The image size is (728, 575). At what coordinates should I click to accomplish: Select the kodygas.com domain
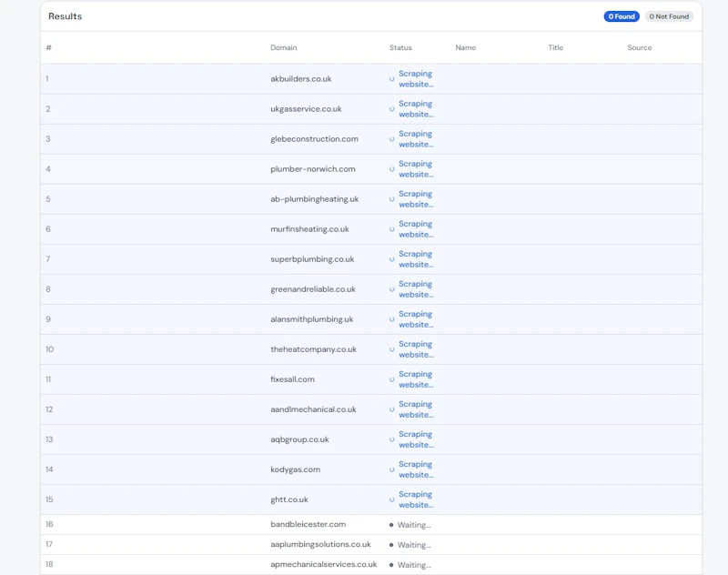(x=295, y=469)
